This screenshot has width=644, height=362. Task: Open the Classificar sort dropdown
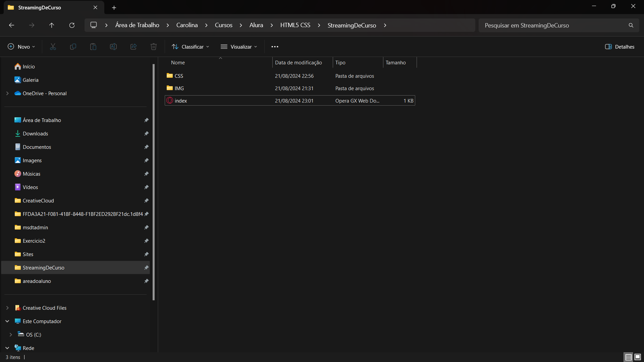(x=190, y=47)
